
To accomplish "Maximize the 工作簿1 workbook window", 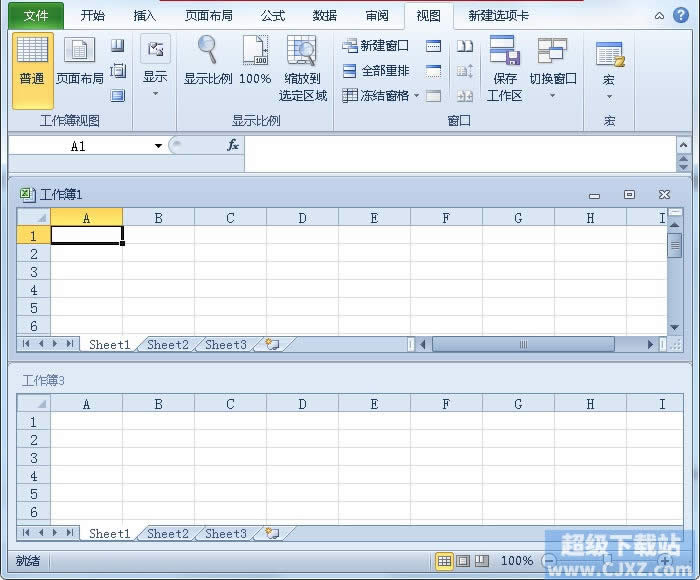I will pos(629,194).
